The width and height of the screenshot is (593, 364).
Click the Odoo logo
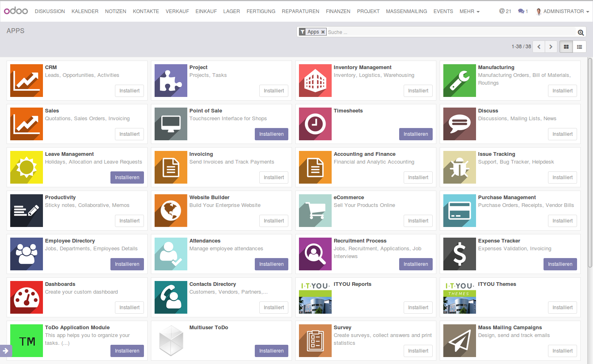[x=16, y=11]
